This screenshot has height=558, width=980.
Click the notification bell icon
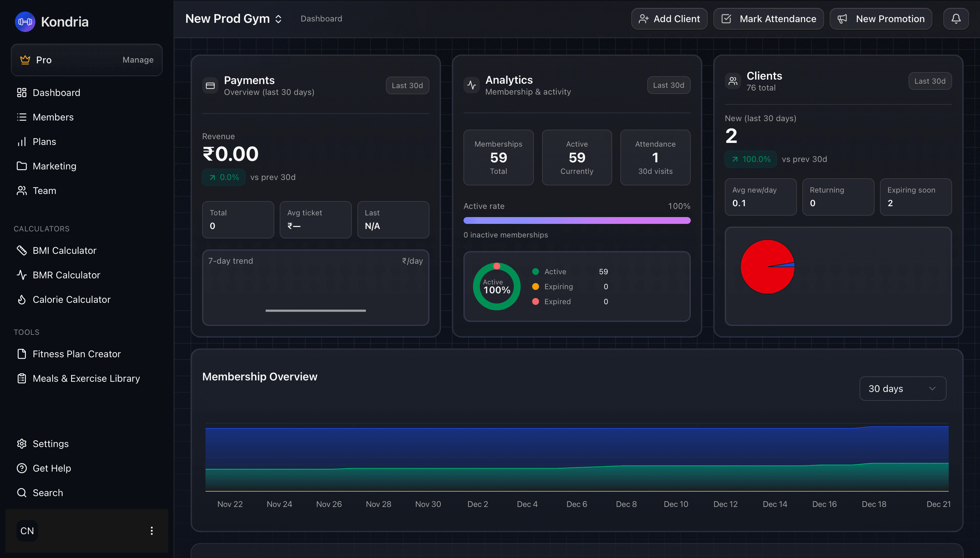[x=955, y=19]
